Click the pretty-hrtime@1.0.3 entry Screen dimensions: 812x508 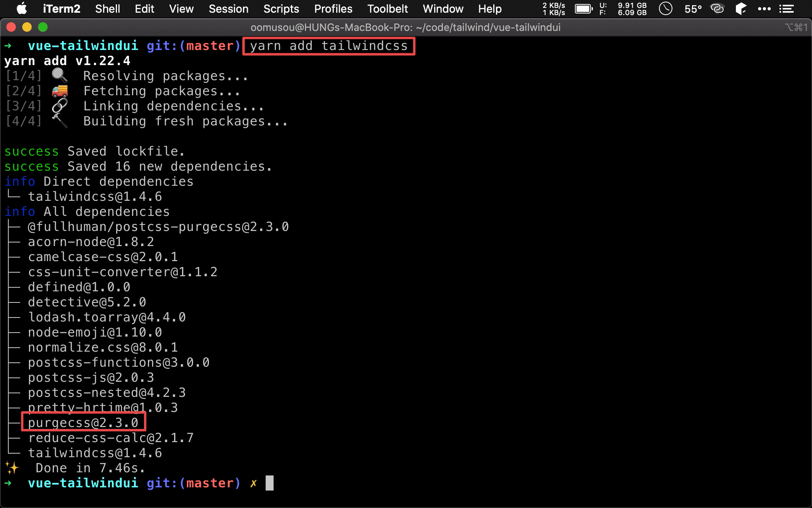(103, 408)
